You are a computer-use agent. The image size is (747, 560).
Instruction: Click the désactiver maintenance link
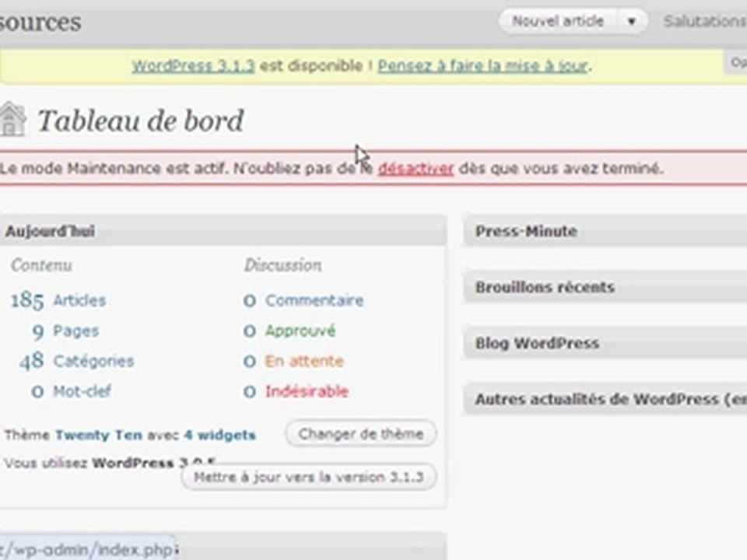[416, 169]
